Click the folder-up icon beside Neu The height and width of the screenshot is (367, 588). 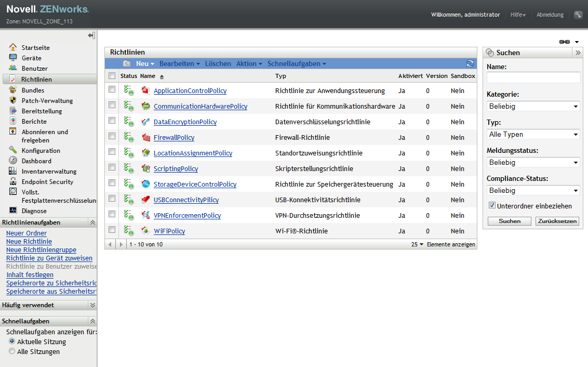point(127,63)
